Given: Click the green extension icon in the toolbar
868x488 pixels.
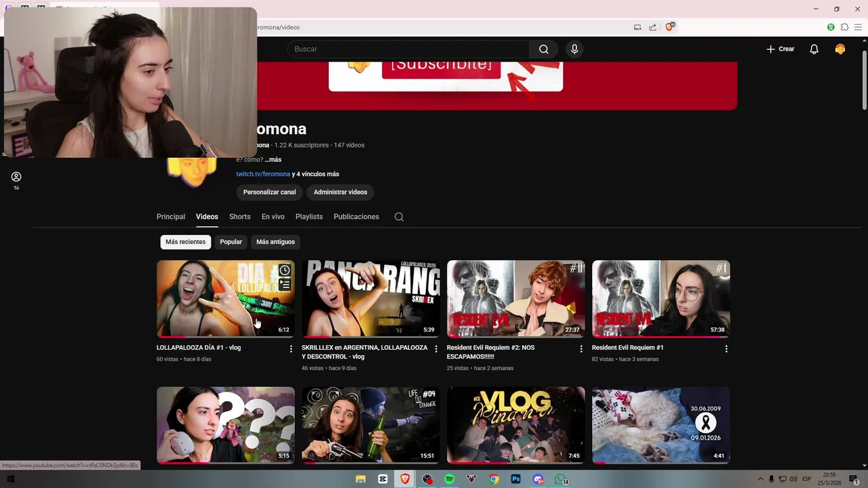Looking at the screenshot, I should pyautogui.click(x=831, y=27).
